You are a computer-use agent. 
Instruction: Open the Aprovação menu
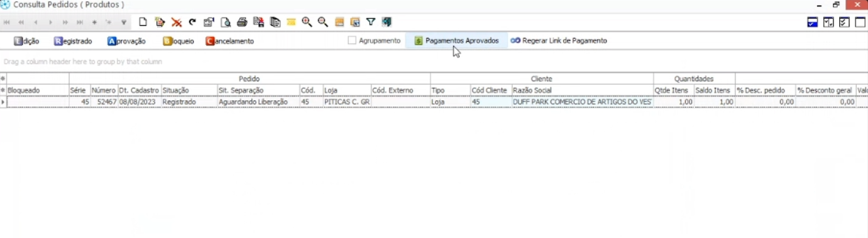[x=126, y=41]
